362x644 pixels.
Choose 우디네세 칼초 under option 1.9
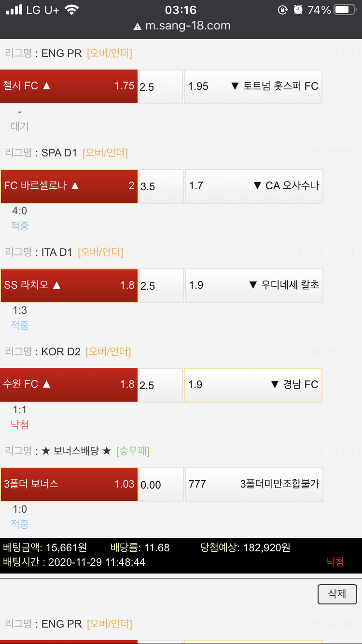click(253, 285)
